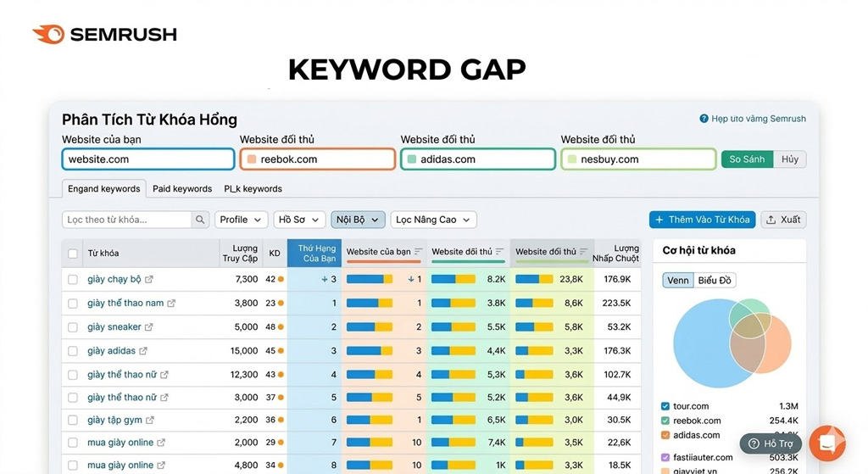The height and width of the screenshot is (474, 868).
Task: Check the tour.com legend checkbox
Action: click(665, 406)
